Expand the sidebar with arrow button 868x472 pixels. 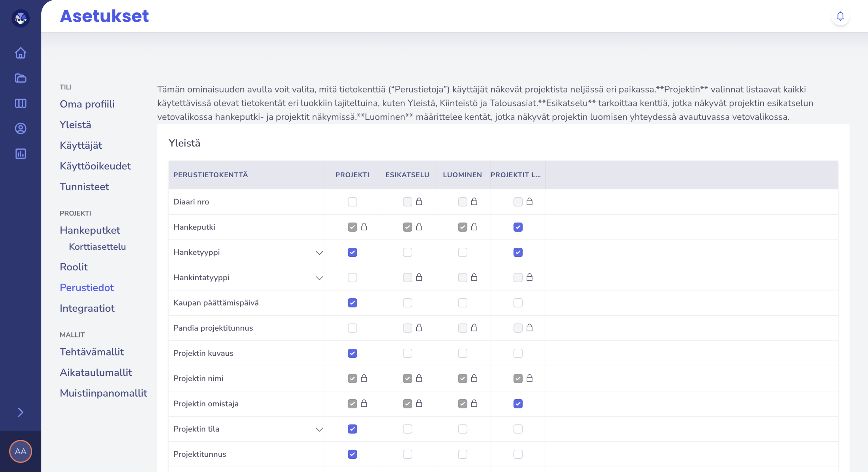coord(20,412)
